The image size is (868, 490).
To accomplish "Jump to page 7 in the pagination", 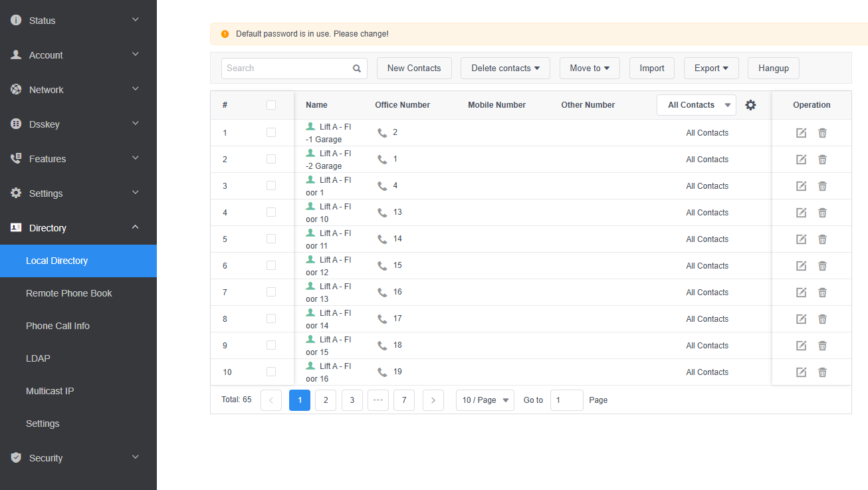I will 403,400.
